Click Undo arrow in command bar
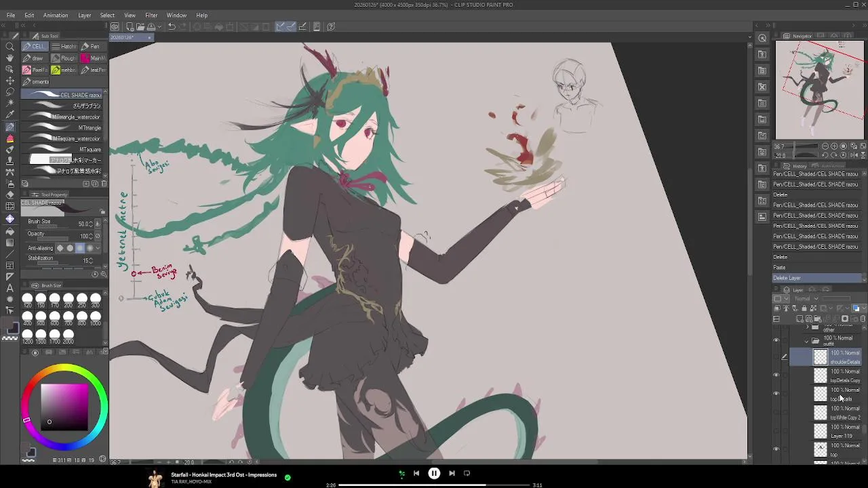 (x=172, y=26)
